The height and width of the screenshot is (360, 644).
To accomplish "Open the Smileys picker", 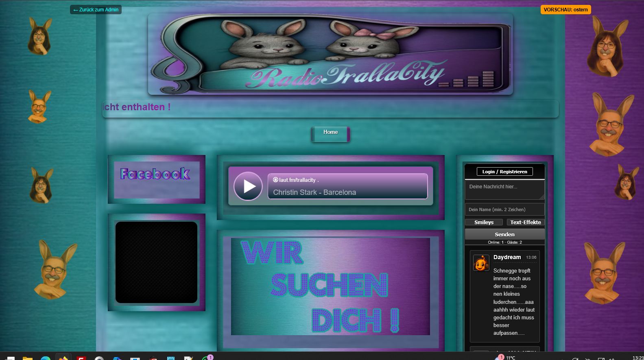I will tap(484, 222).
